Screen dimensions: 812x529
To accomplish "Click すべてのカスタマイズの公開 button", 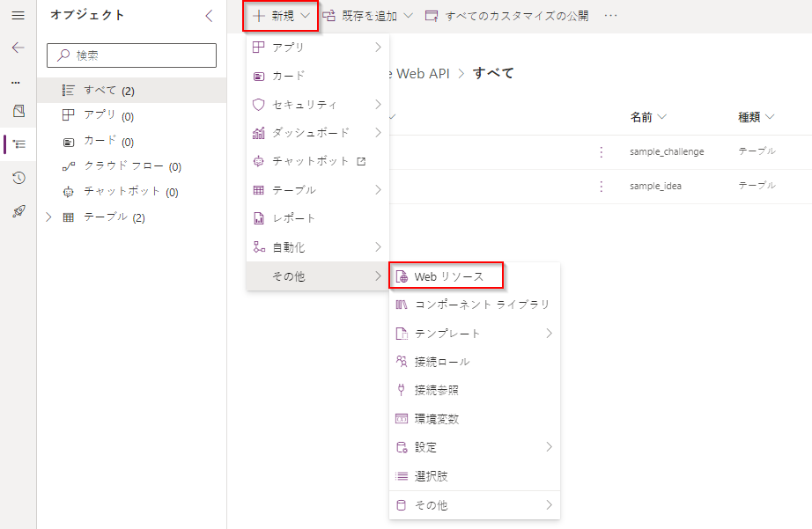I will [506, 16].
